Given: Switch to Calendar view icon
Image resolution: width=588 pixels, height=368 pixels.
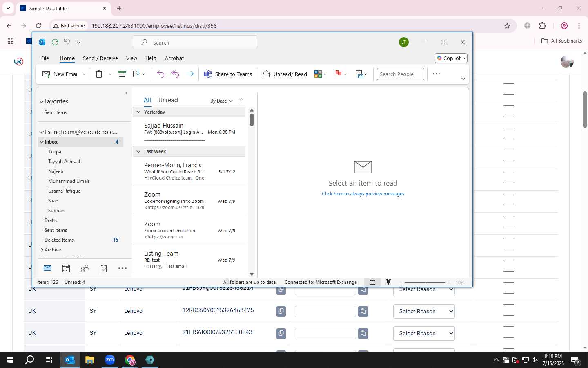Looking at the screenshot, I should click(x=66, y=268).
